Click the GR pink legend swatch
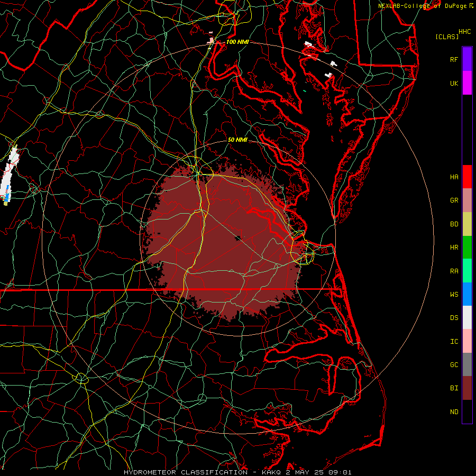Screen dimensions: 476x476 (467, 200)
